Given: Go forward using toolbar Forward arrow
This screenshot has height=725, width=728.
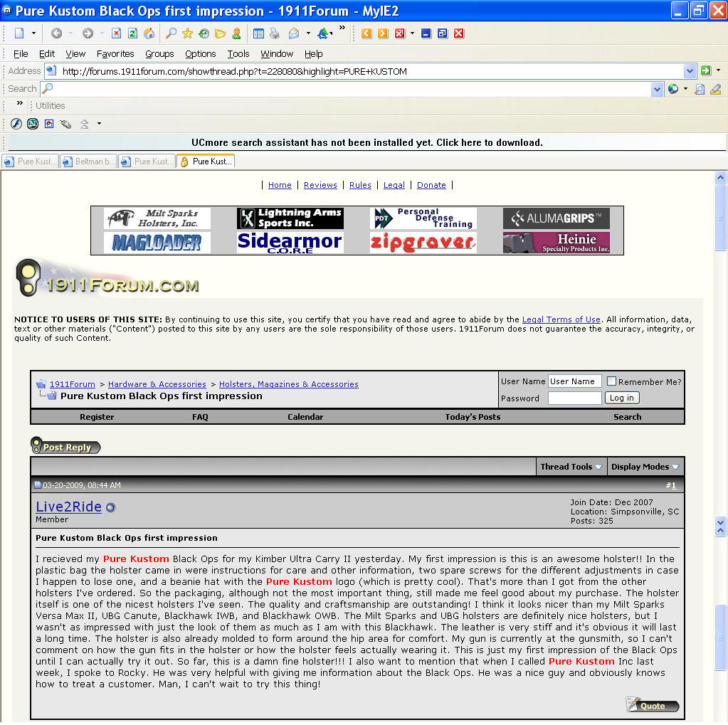Looking at the screenshot, I should pyautogui.click(x=88, y=33).
